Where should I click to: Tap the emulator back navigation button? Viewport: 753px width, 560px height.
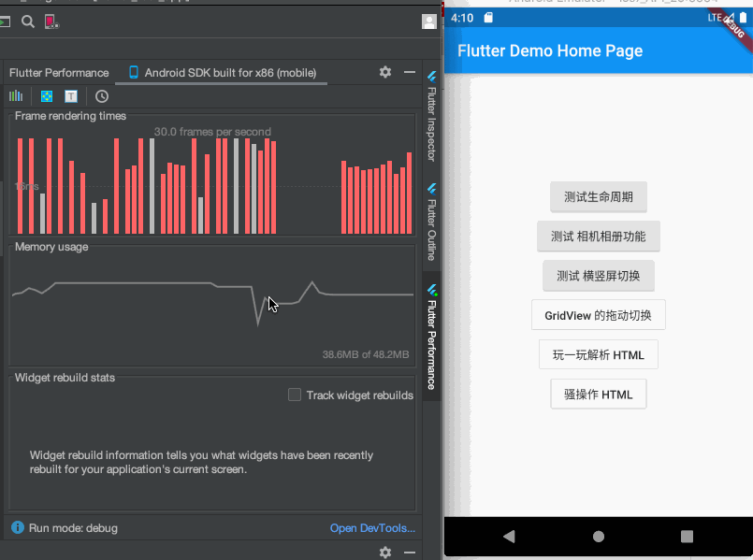point(509,536)
